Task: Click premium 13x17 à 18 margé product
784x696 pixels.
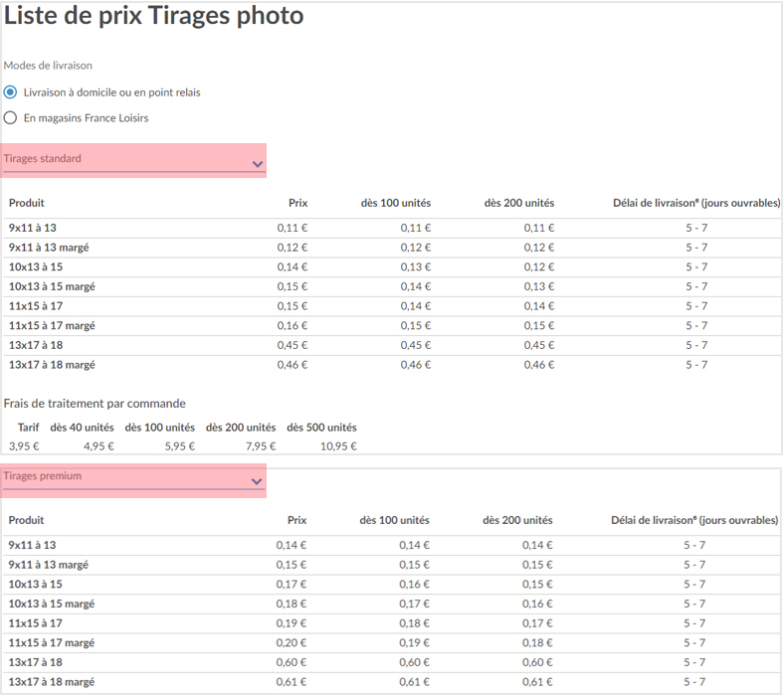Action: click(x=52, y=682)
